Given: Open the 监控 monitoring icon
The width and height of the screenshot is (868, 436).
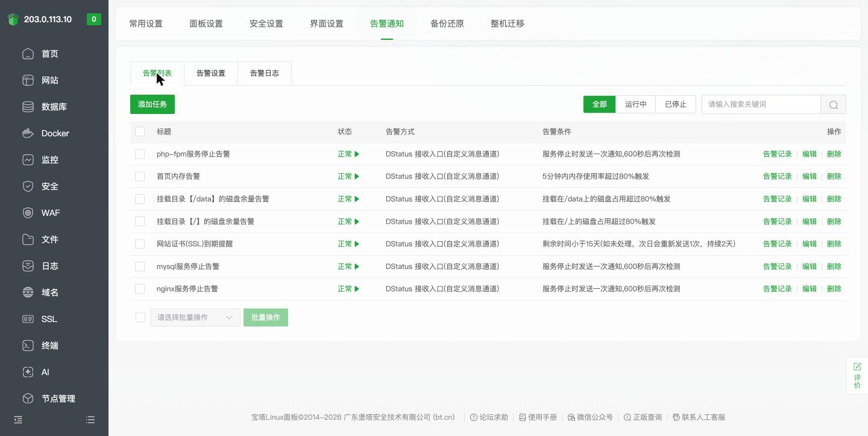Looking at the screenshot, I should point(28,160).
